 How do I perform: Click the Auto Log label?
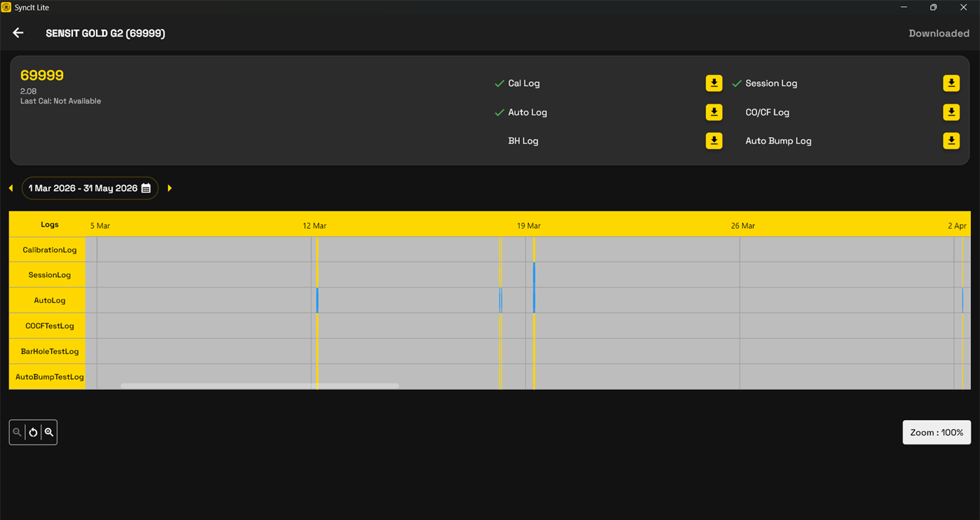coord(527,112)
